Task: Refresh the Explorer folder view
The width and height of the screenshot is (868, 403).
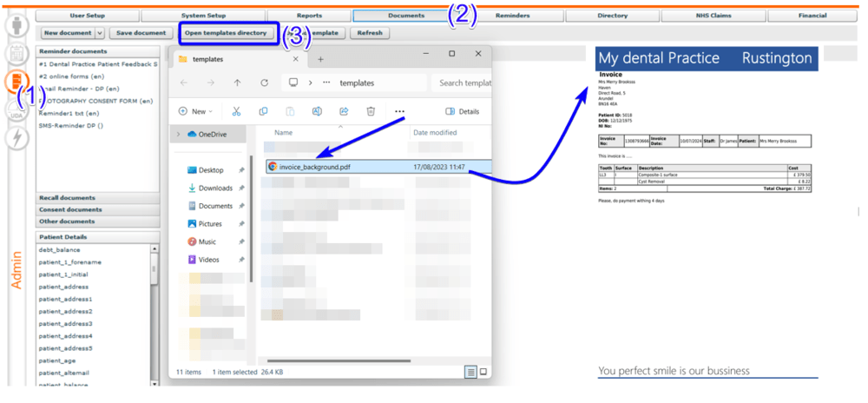Action: coord(264,83)
